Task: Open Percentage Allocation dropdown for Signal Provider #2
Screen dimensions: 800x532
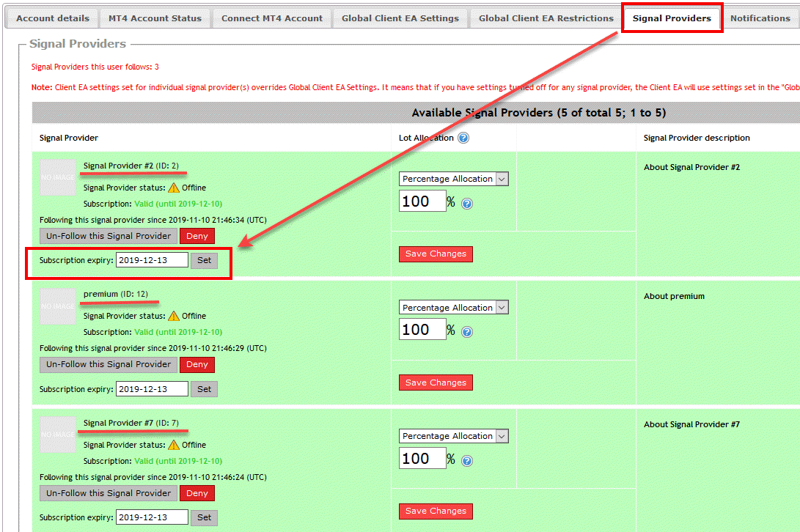Action: (x=453, y=178)
